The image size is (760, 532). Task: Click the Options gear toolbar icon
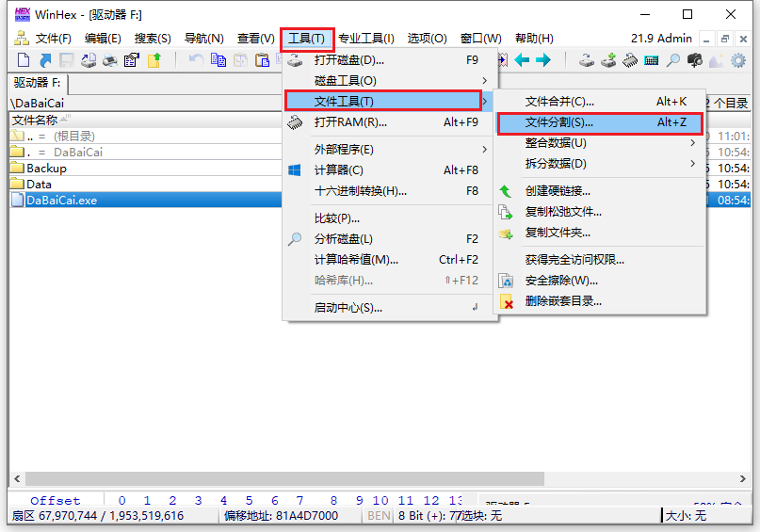(737, 60)
